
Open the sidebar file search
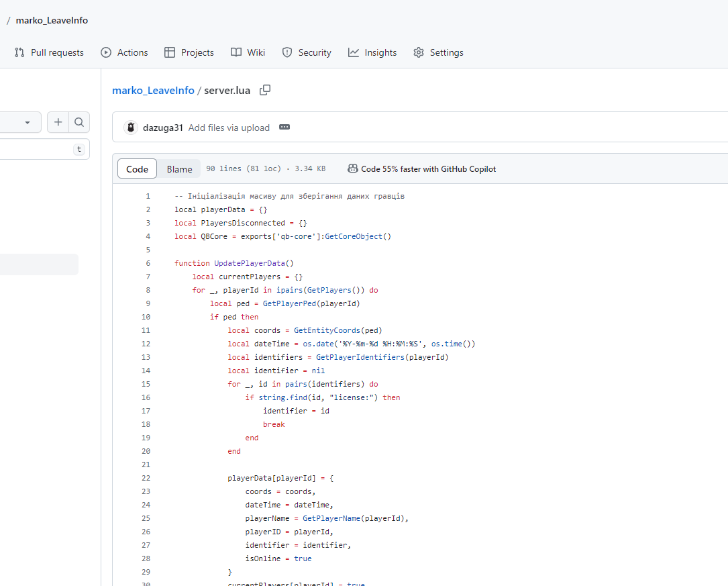click(79, 122)
